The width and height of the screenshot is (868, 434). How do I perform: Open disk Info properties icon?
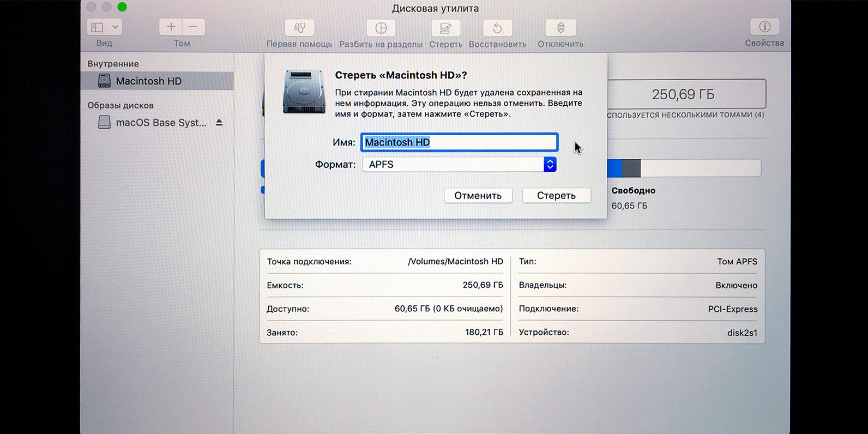pos(764,26)
